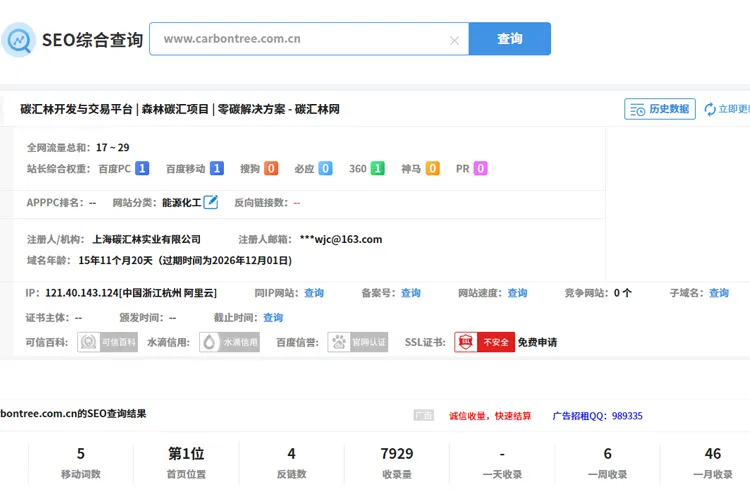Viewport: 750px width, 493px height.
Task: Click 查询 link next to 备案号
Action: point(411,293)
